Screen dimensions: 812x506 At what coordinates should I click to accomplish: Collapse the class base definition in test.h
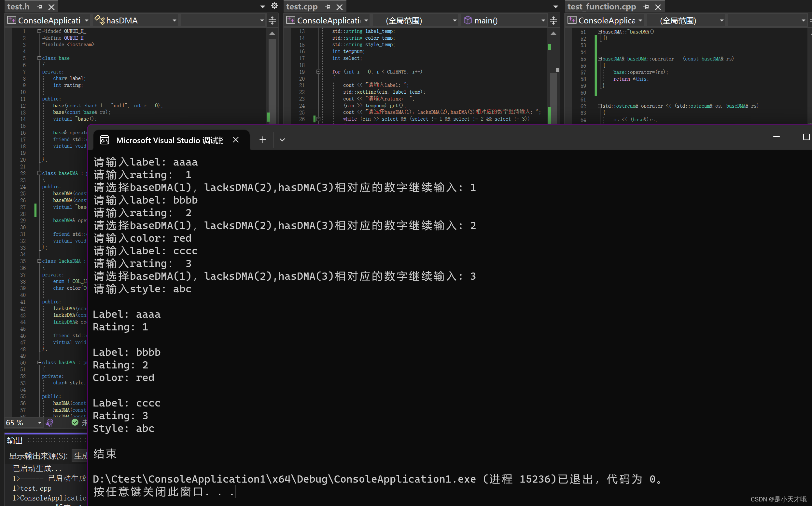[x=39, y=58]
